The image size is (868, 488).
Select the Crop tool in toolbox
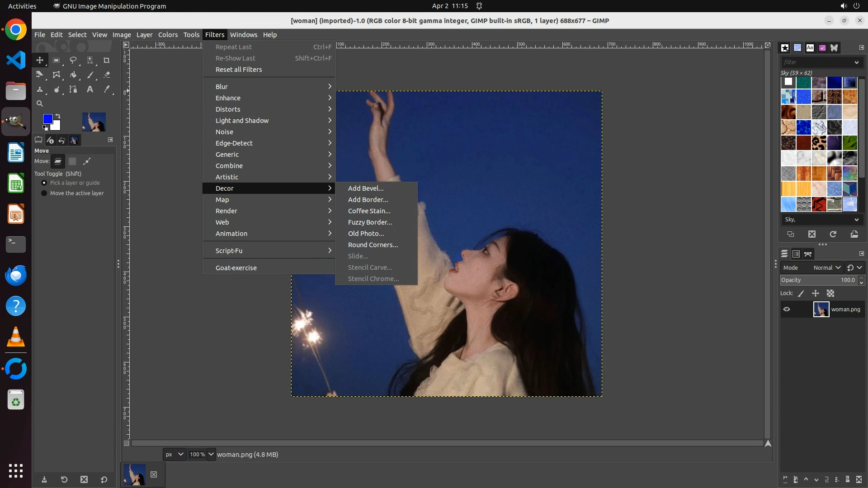click(107, 60)
